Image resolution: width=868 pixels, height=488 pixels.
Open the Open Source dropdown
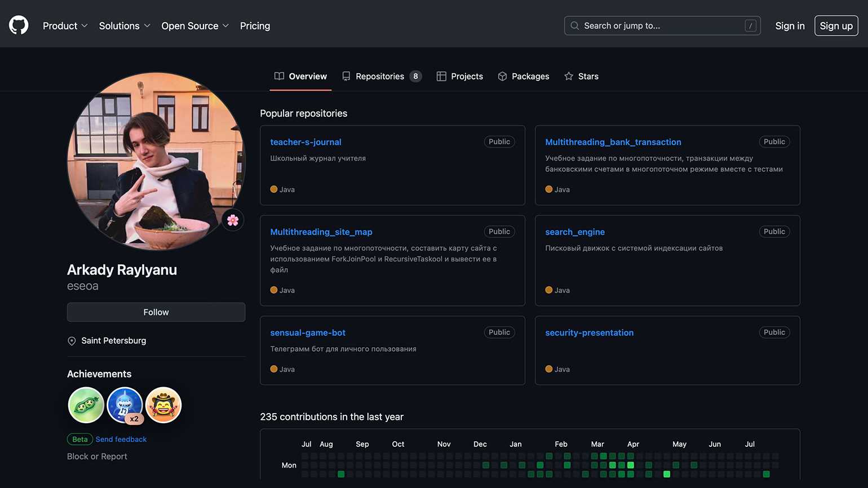pyautogui.click(x=195, y=26)
